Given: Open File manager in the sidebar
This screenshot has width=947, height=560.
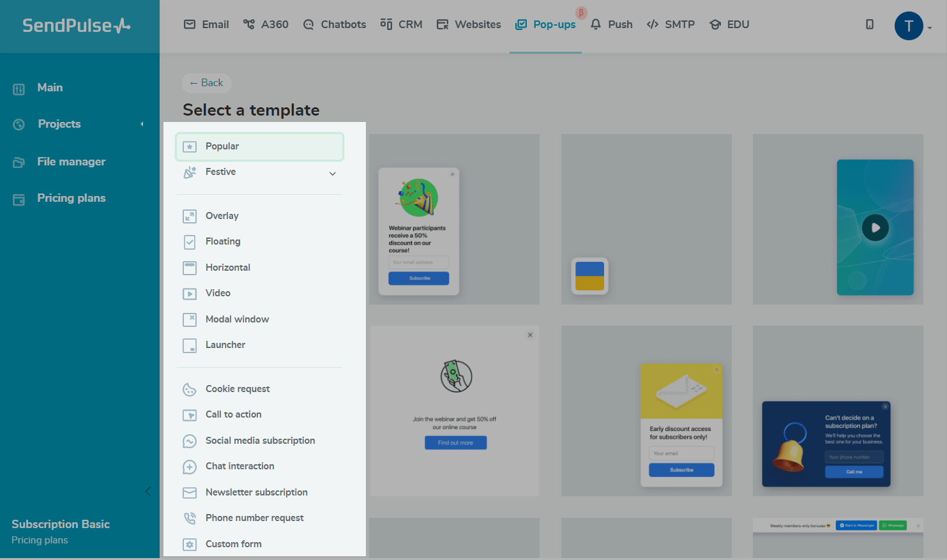Looking at the screenshot, I should pos(72,162).
